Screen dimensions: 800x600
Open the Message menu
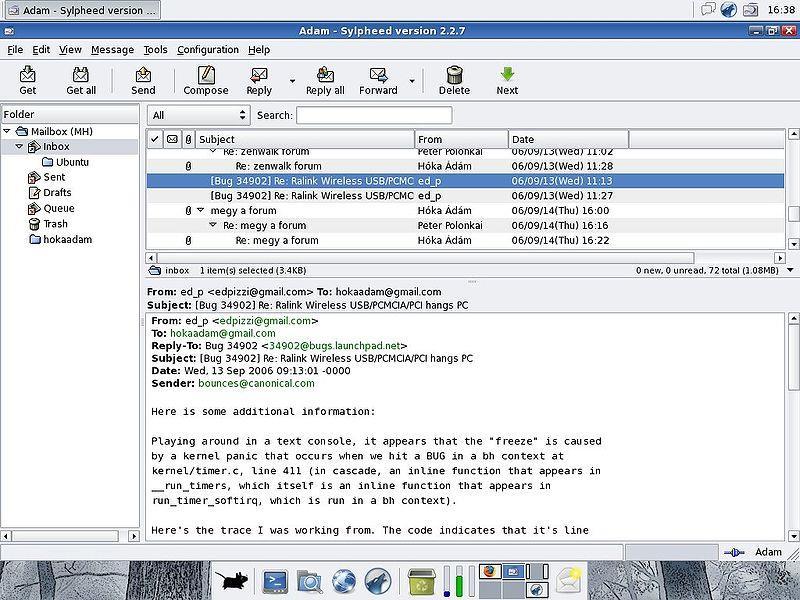pos(112,49)
